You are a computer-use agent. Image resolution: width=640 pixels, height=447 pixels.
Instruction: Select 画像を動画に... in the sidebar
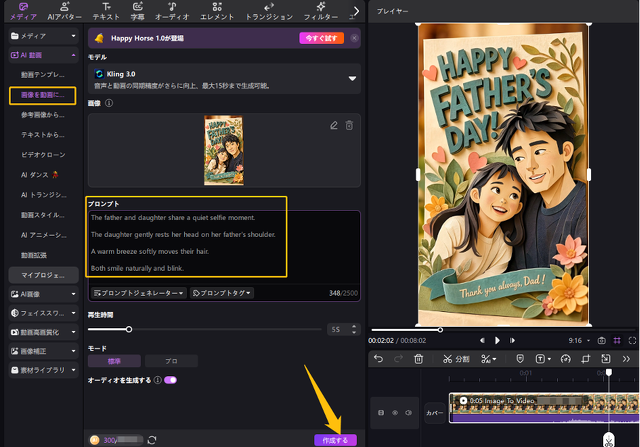coord(43,95)
